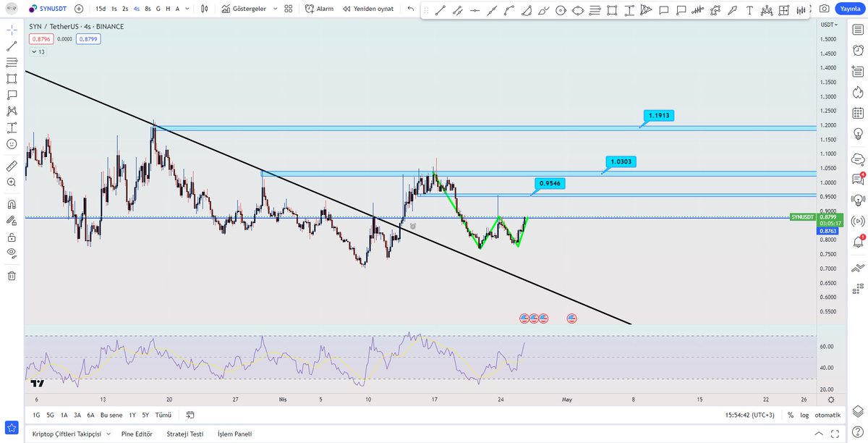Toggle log scale
The height and width of the screenshot is (443, 868).
(x=805, y=415)
